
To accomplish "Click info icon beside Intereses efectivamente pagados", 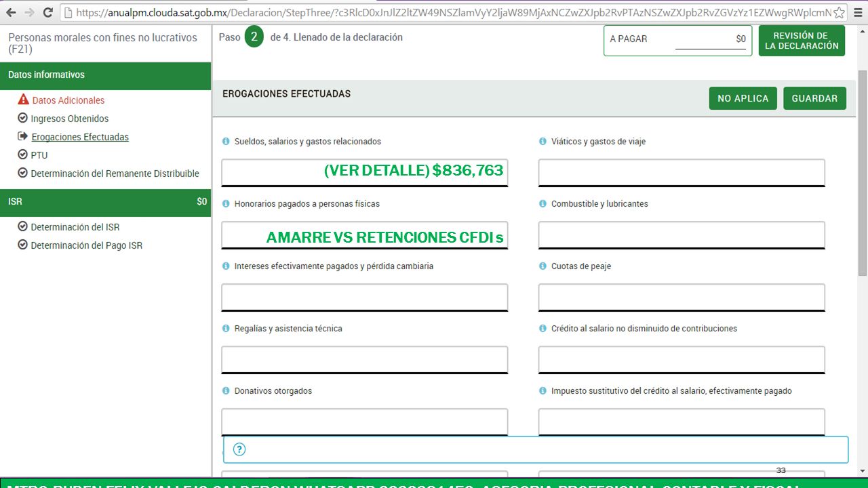I will click(226, 266).
